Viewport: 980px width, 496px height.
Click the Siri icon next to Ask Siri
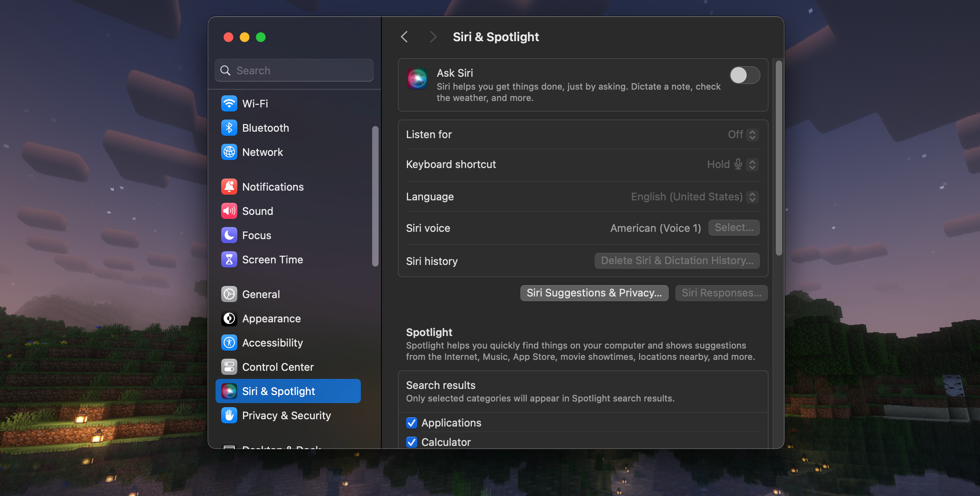coord(418,78)
